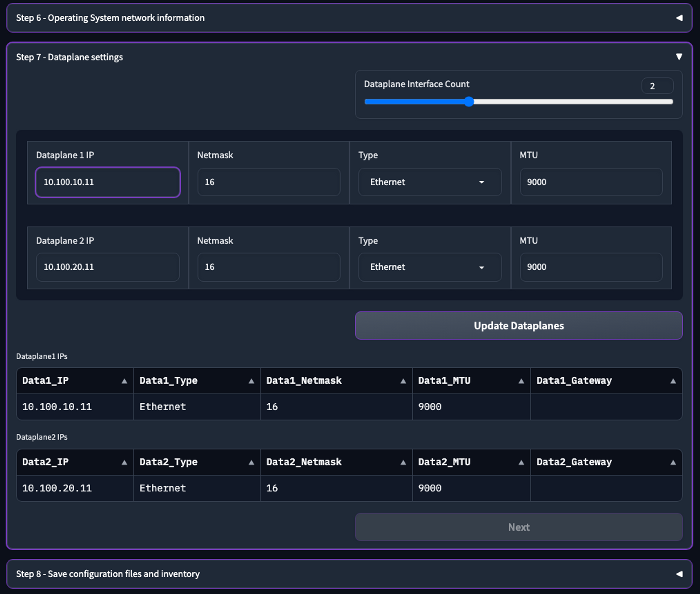Image resolution: width=700 pixels, height=594 pixels.
Task: Focus Dataplane Interface Count number box
Action: pos(657,86)
